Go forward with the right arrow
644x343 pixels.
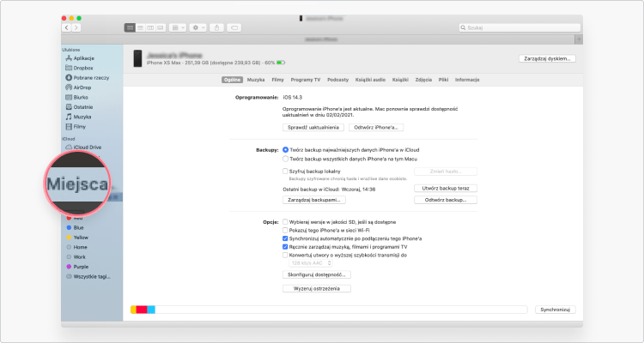[x=76, y=27]
